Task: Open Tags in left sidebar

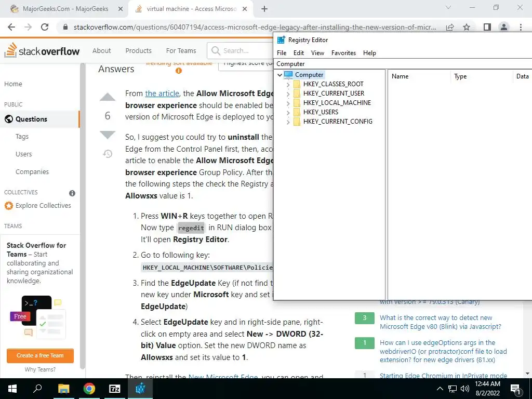Action: (22, 137)
